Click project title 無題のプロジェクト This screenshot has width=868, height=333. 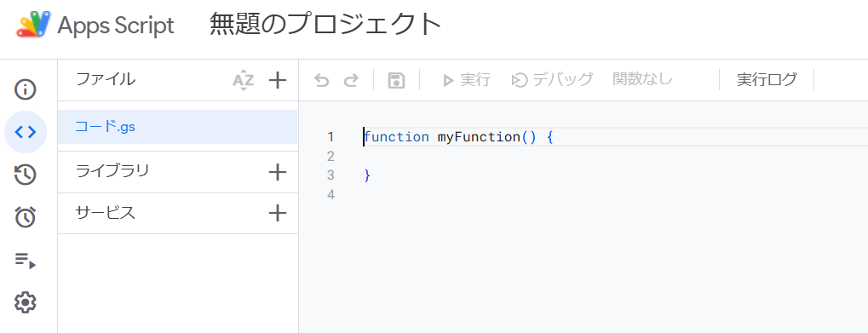325,25
